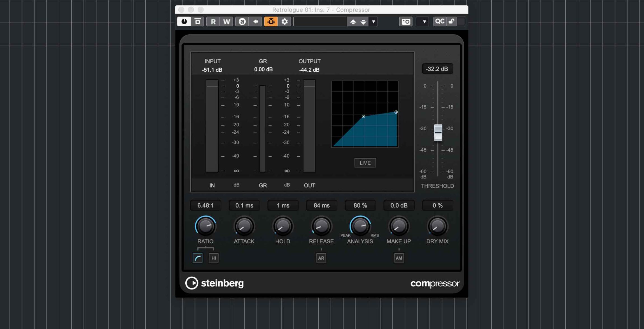Click the make up value 0.0 dB
644x329 pixels.
point(399,205)
